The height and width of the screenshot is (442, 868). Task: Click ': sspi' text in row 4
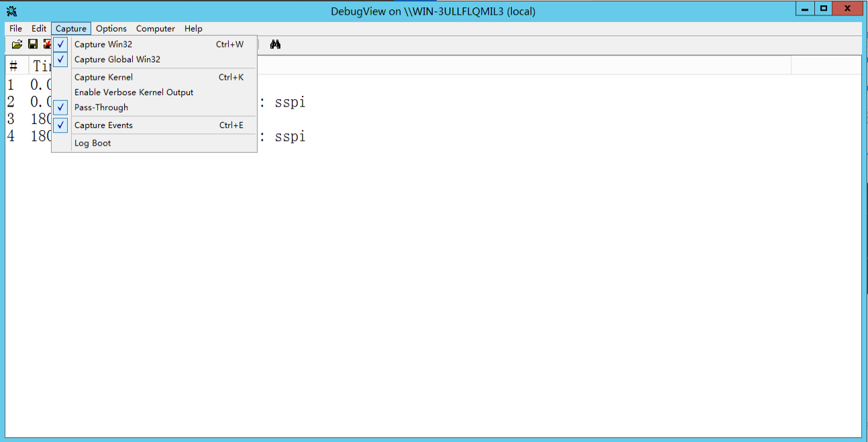[x=282, y=137]
